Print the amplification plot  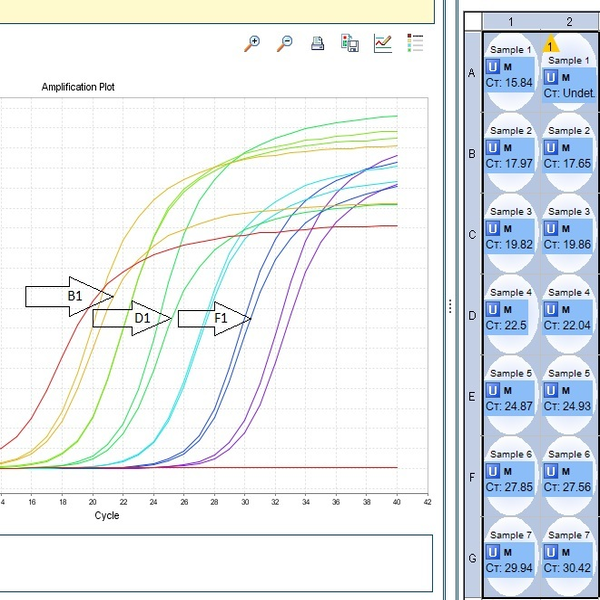pyautogui.click(x=317, y=43)
